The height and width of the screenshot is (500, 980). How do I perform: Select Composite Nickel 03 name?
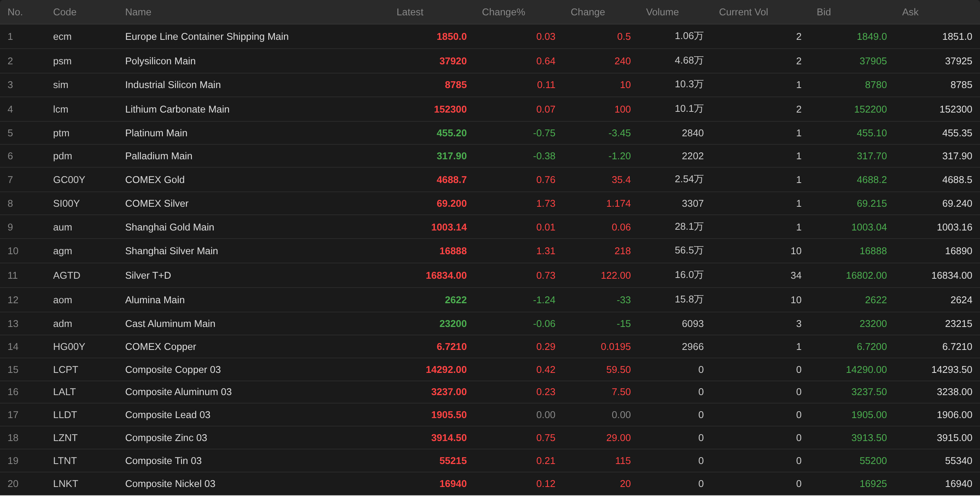point(170,484)
